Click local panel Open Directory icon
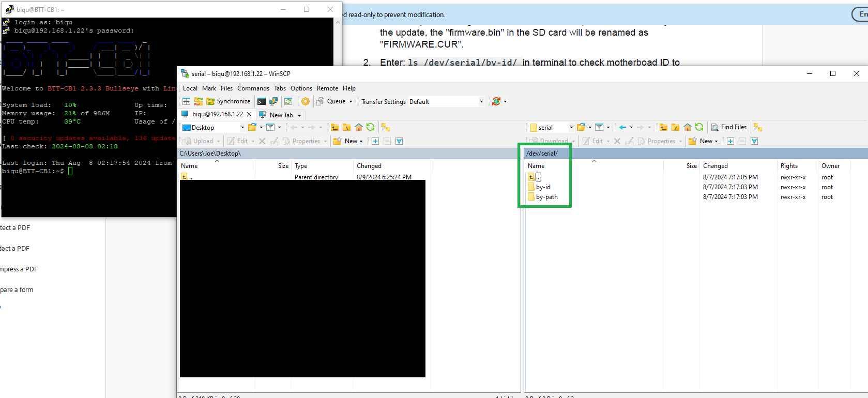The width and height of the screenshot is (868, 398). point(252,127)
